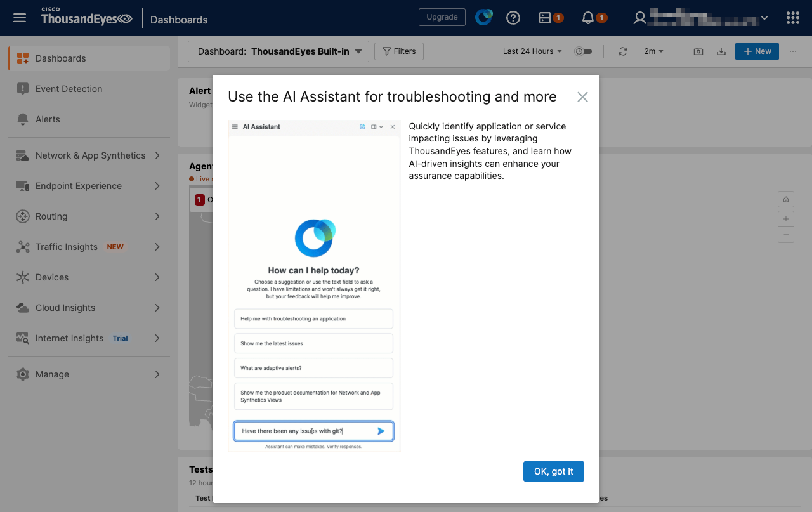The width and height of the screenshot is (812, 512).
Task: Open the 2m refresh interval dropdown
Action: pyautogui.click(x=654, y=51)
